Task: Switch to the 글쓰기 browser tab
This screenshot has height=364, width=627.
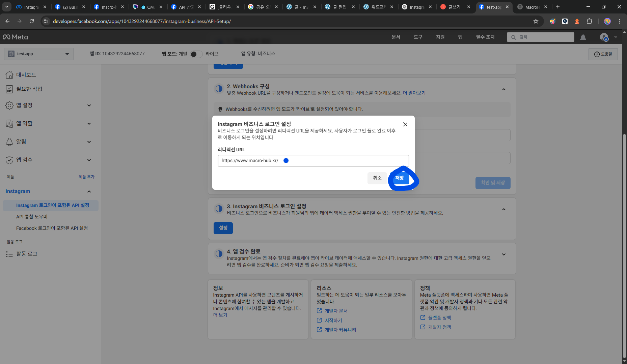Action: pyautogui.click(x=455, y=7)
